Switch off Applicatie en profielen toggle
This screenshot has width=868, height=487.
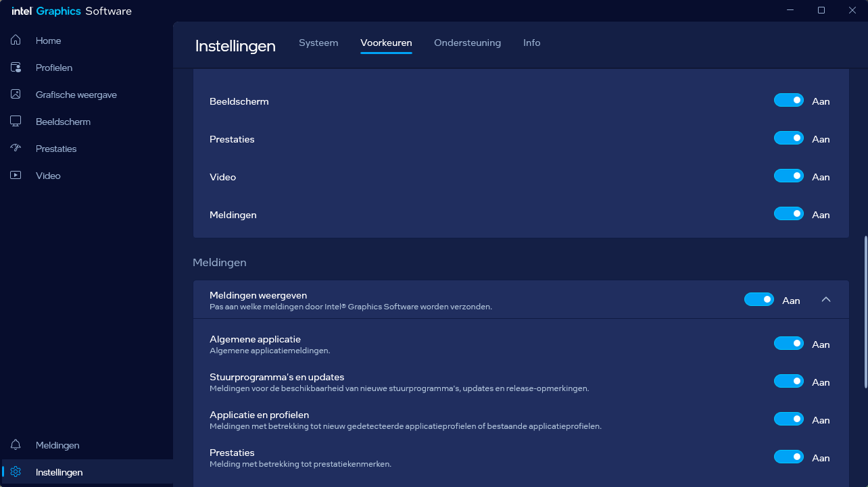pyautogui.click(x=788, y=419)
